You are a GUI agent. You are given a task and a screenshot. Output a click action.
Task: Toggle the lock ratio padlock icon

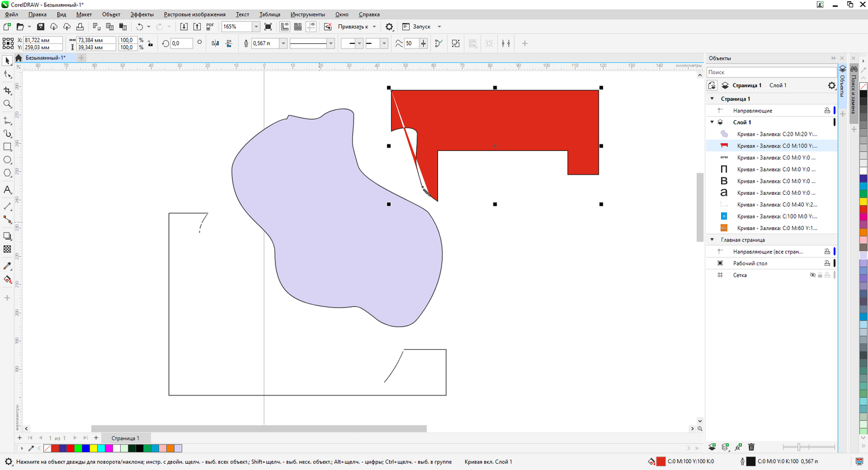pyautogui.click(x=150, y=43)
